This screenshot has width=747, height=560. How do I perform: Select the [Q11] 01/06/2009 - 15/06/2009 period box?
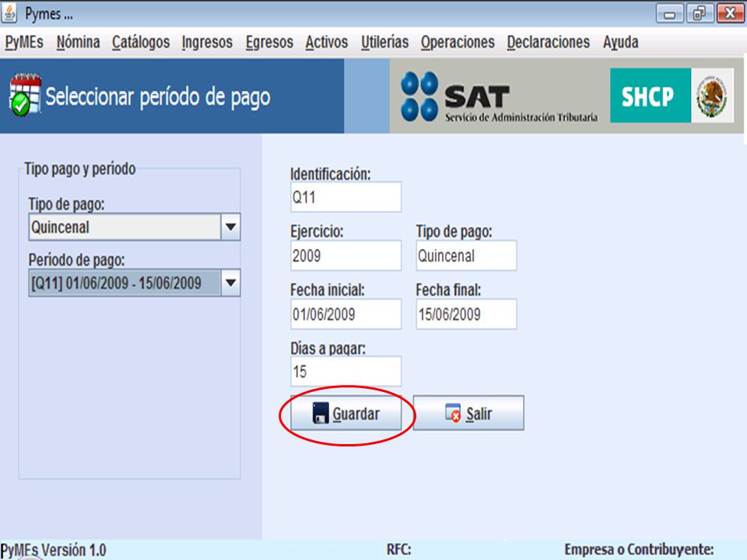pyautogui.click(x=124, y=283)
